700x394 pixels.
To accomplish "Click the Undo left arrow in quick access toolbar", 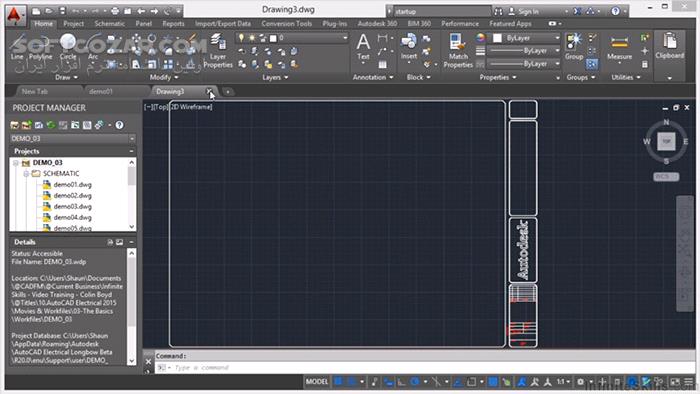I will (x=141, y=11).
